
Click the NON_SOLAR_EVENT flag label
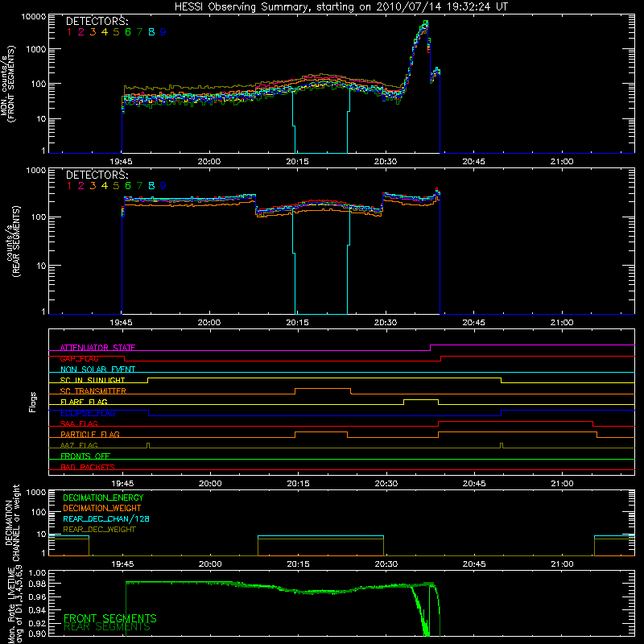[97, 369]
